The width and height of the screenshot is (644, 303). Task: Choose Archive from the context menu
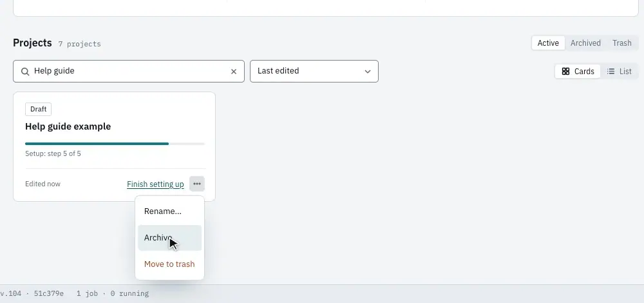[169, 238]
